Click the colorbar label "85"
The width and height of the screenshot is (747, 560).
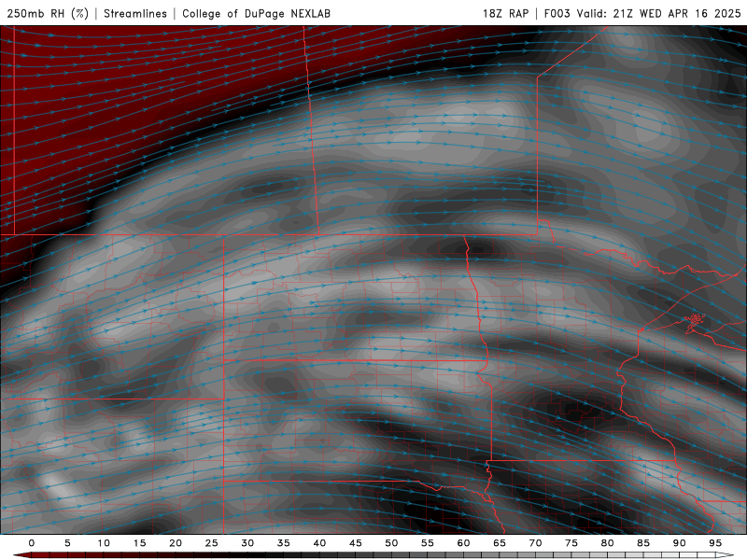pyautogui.click(x=643, y=543)
